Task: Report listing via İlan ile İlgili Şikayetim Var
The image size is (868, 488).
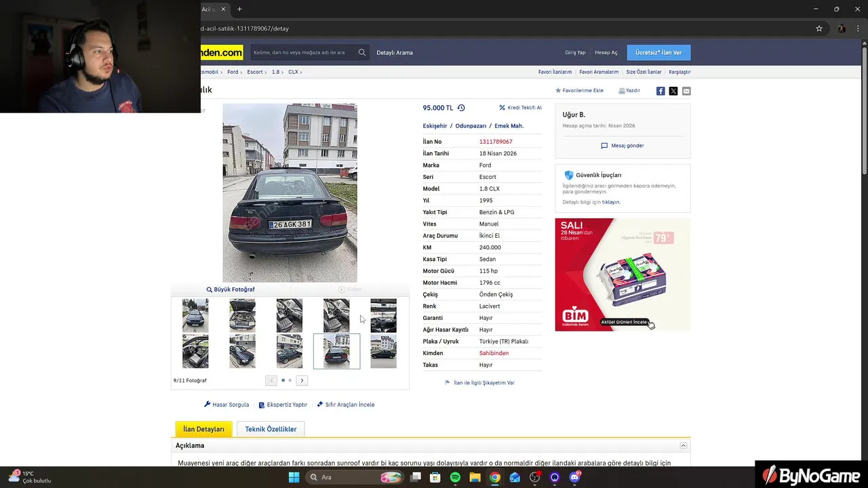Action: pos(479,383)
